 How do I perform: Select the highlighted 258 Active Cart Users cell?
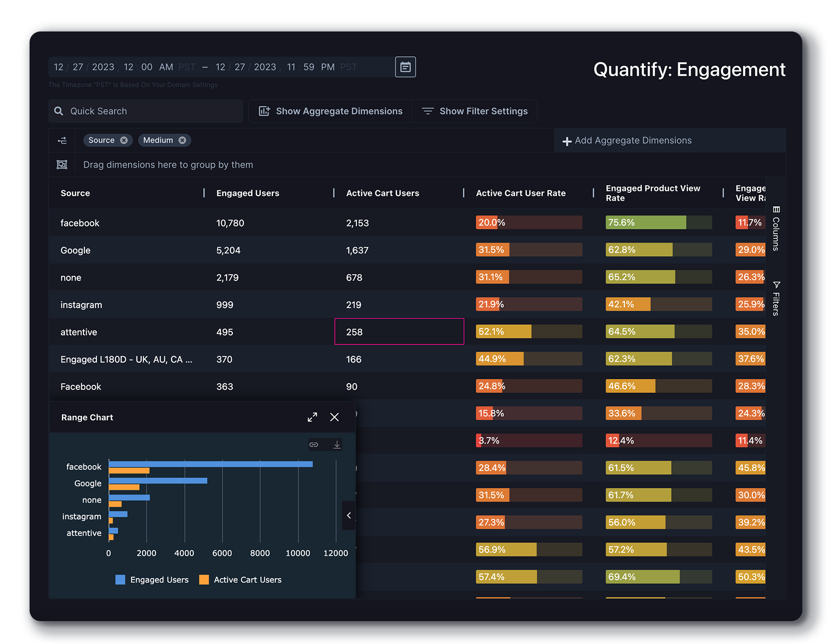[x=399, y=332]
